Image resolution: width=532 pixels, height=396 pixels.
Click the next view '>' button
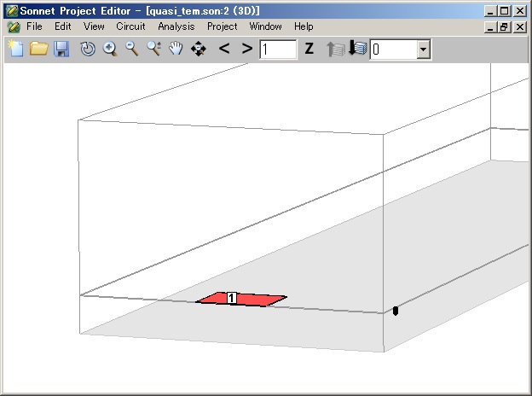[x=247, y=49]
